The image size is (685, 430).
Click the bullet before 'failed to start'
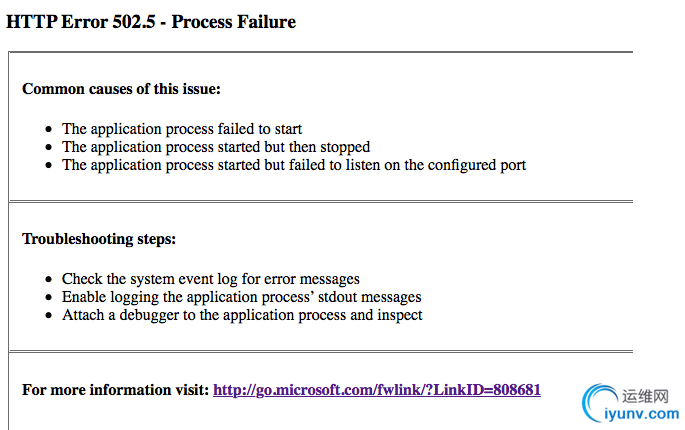click(48, 129)
